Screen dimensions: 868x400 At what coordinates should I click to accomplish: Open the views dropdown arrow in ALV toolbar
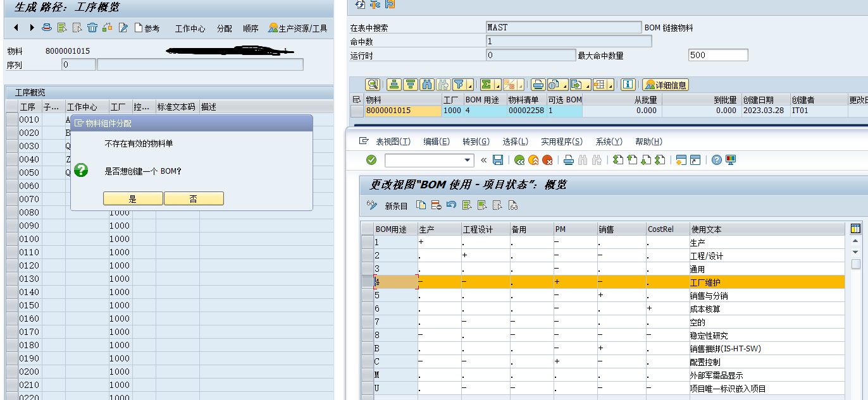tap(564, 85)
